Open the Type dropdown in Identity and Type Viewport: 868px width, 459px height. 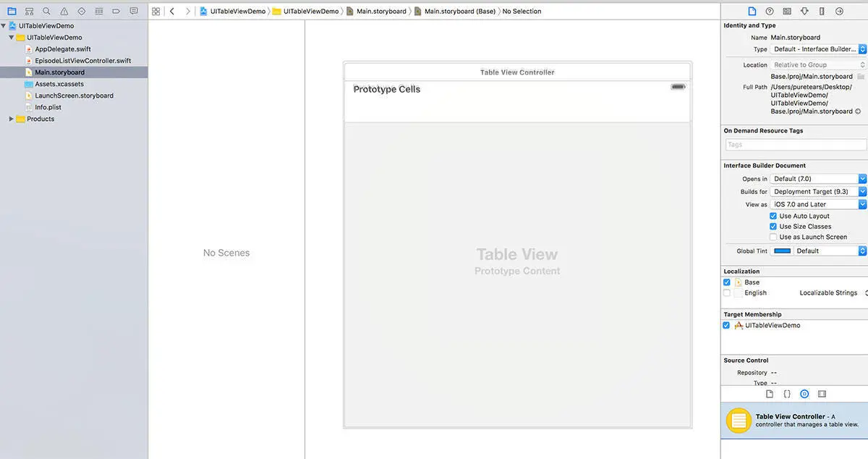(818, 49)
